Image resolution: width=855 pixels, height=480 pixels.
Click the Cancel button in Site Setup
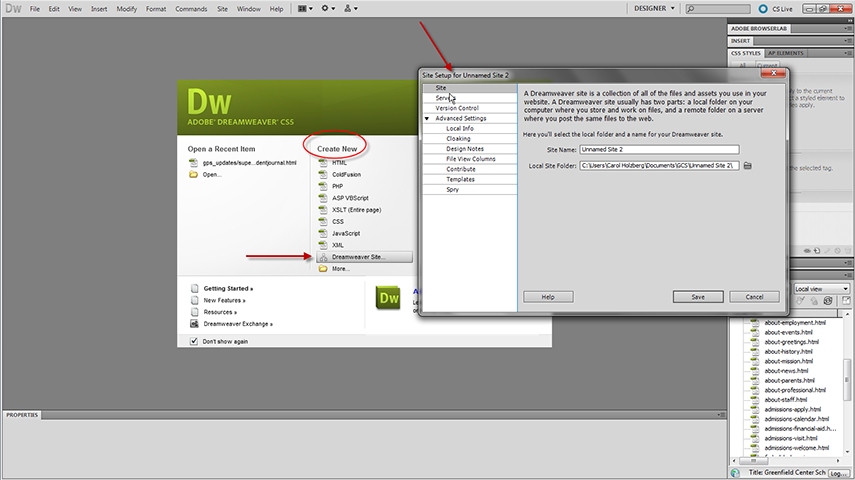point(754,297)
